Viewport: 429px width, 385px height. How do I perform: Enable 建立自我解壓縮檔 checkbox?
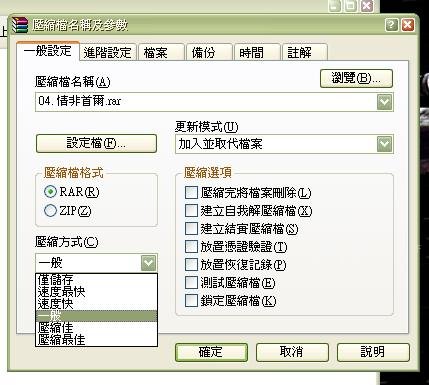(191, 211)
